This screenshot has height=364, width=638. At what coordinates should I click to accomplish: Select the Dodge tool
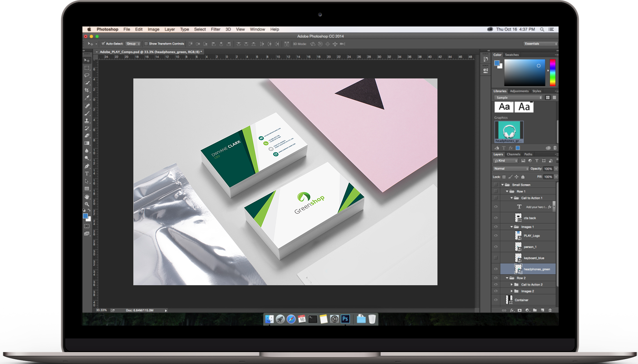click(x=87, y=159)
